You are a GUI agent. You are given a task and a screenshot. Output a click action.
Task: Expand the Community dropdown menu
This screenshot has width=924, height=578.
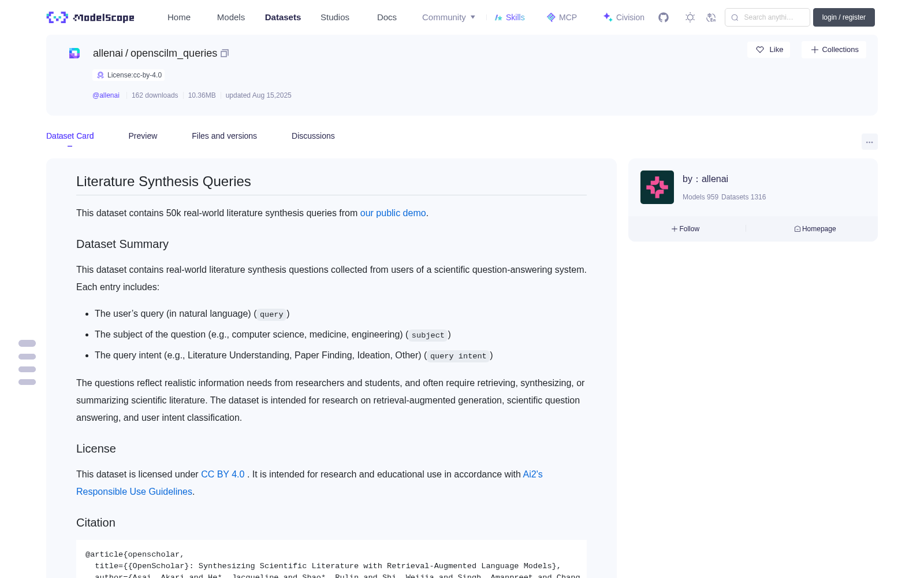(449, 17)
